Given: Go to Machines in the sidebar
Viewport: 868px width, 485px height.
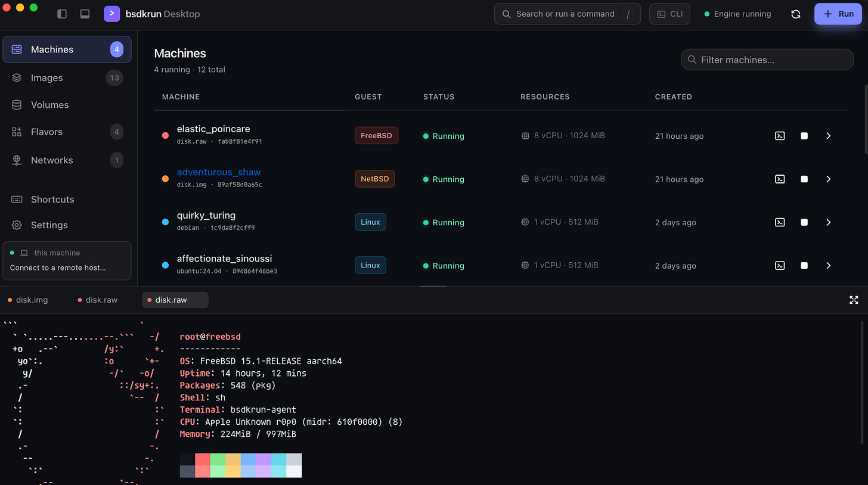Looking at the screenshot, I should click(x=67, y=49).
